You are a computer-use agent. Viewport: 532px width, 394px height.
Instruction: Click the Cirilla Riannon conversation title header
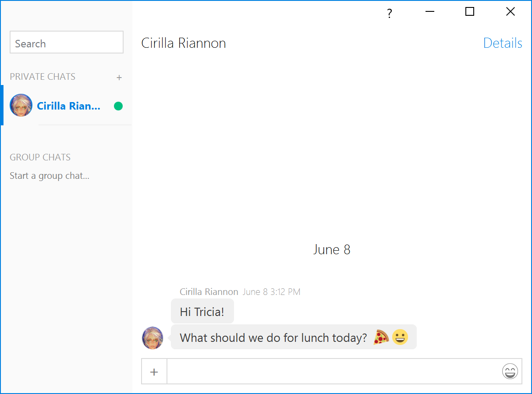(184, 43)
